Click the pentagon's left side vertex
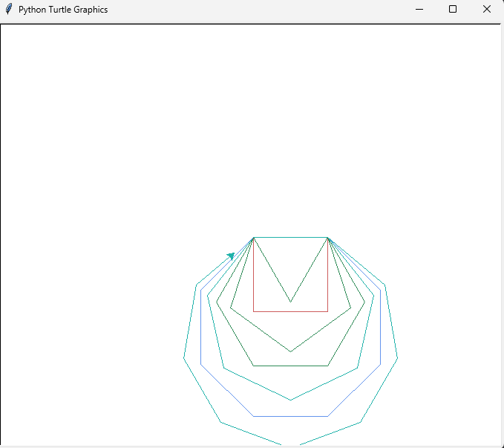 (231, 308)
